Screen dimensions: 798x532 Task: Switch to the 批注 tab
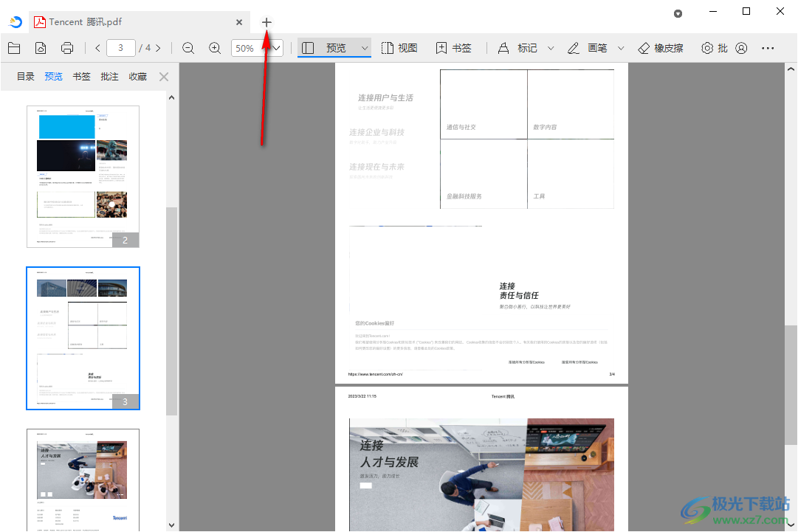109,76
